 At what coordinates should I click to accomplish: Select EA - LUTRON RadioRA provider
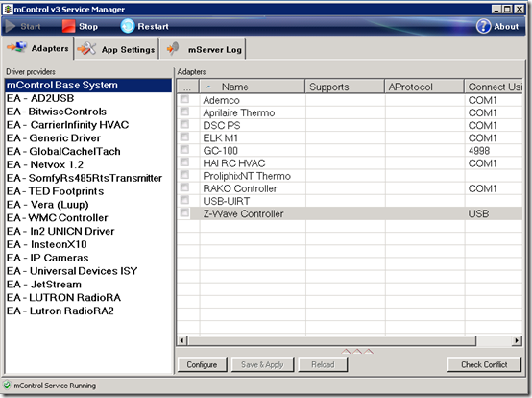(x=88, y=297)
